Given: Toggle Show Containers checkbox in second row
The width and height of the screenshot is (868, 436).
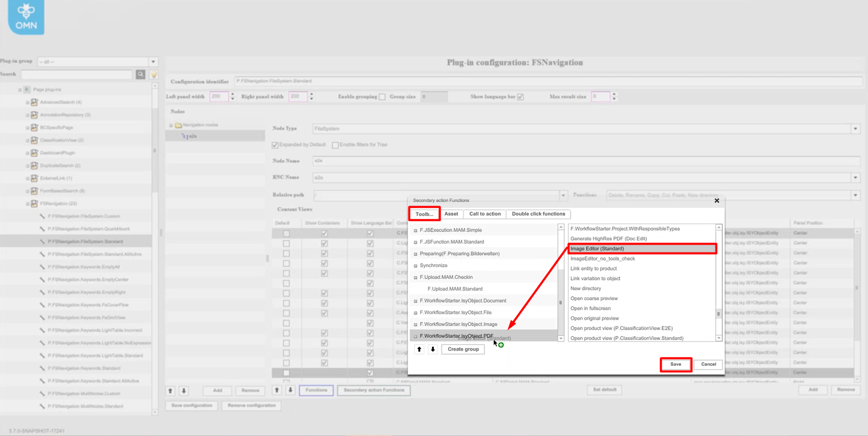Looking at the screenshot, I should click(x=324, y=243).
